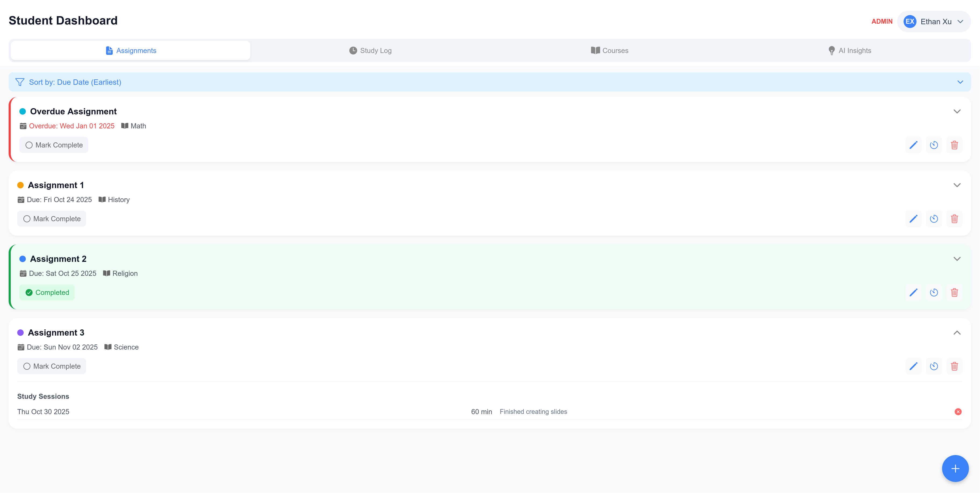Click the 'Thu Oct 30 2025' session date

[x=43, y=411]
